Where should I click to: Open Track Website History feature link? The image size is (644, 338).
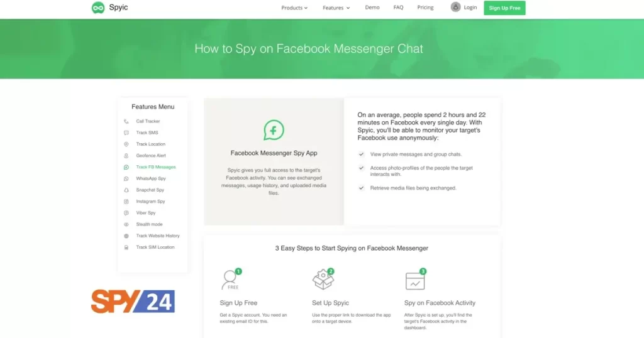tap(158, 236)
